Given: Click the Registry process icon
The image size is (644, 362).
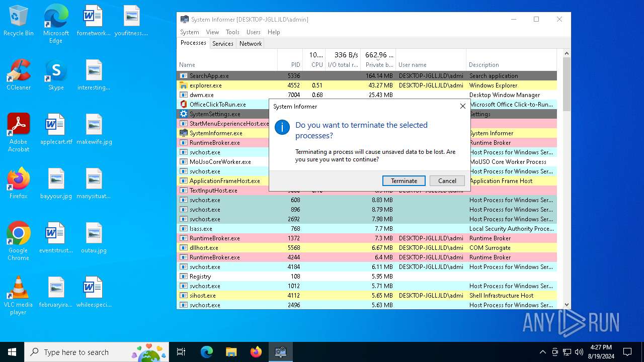Looking at the screenshot, I should coord(184,277).
